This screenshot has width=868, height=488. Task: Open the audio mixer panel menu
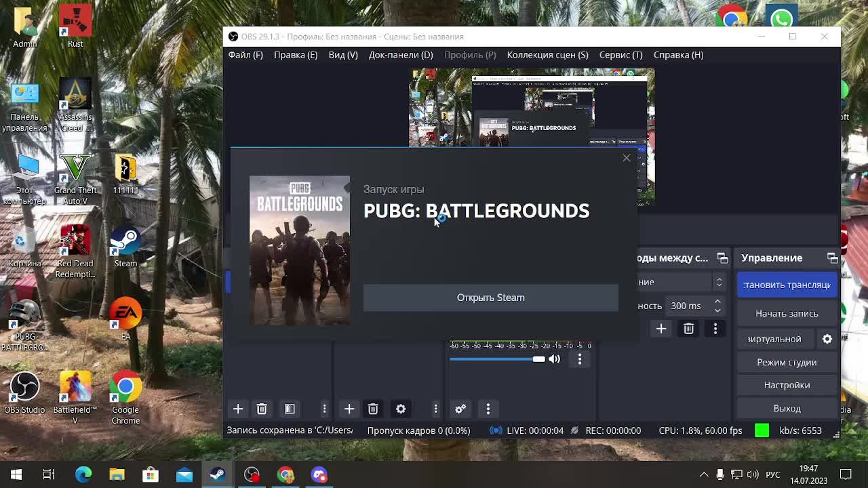(488, 409)
